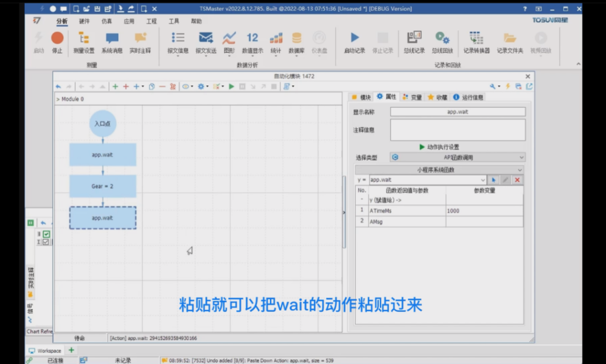
Task: Click the 动作执行设置 settings button
Action: click(x=439, y=147)
